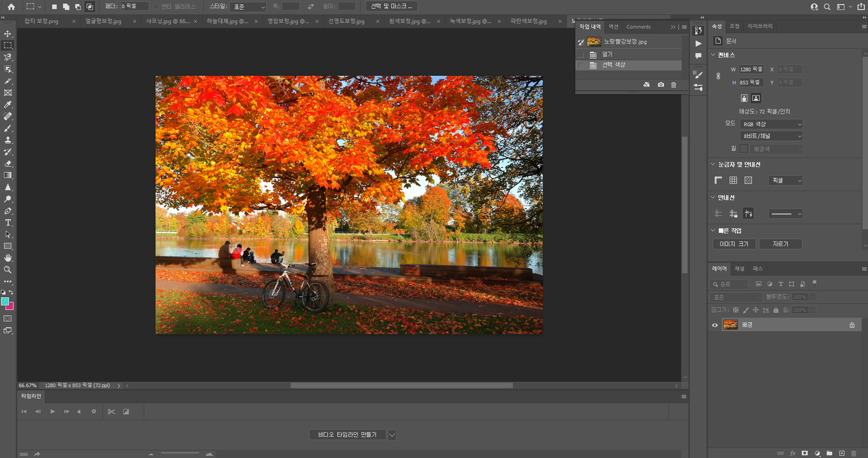This screenshot has height=458, width=868.
Task: Select the Eyedropper tool
Action: click(8, 104)
